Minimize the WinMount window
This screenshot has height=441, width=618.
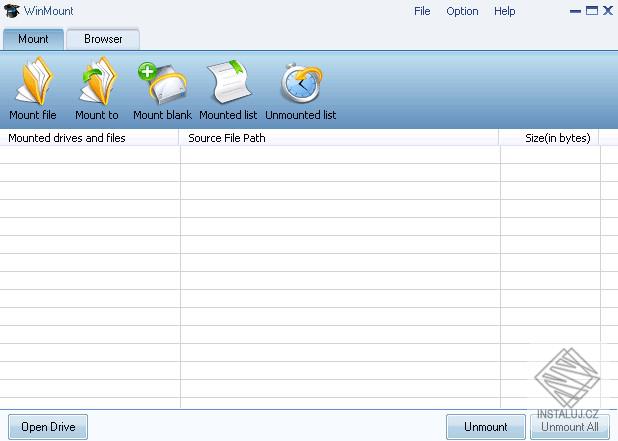pos(575,11)
